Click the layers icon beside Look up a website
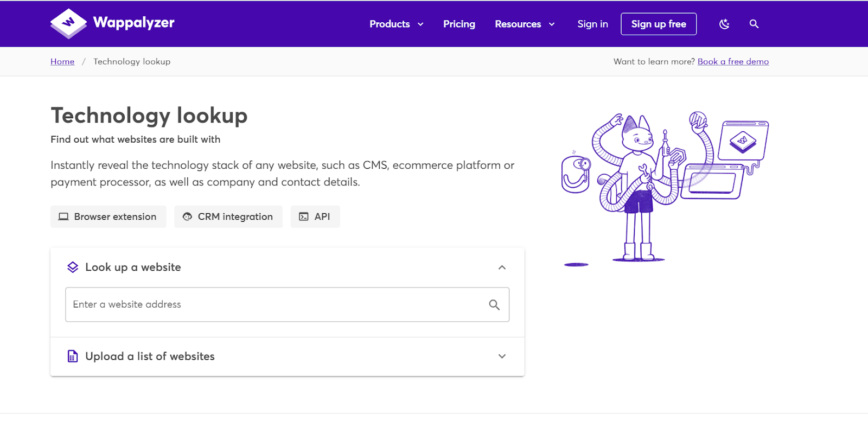The image size is (868, 421). pos(73,267)
